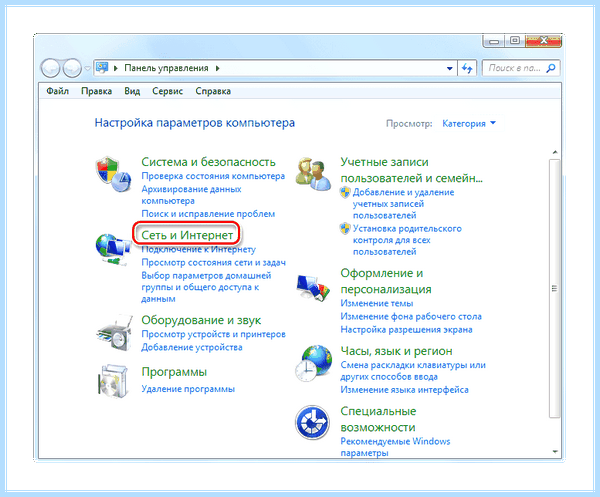Open the Правка menu
This screenshot has height=497, width=600.
tap(96, 91)
